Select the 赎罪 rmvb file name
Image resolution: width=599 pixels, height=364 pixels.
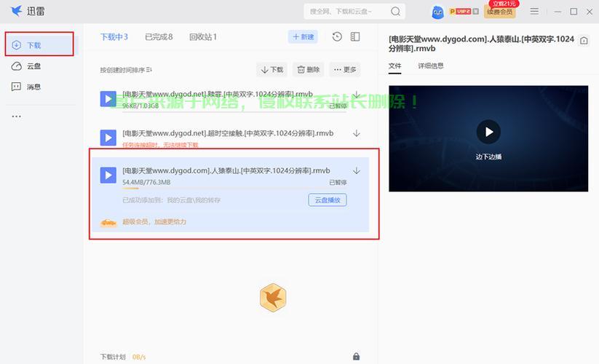(x=218, y=94)
